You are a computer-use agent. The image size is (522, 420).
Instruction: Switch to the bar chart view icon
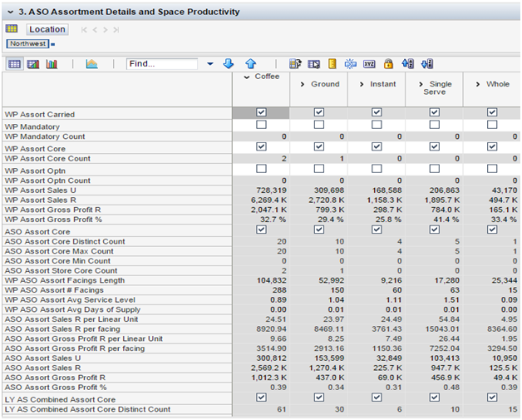[x=52, y=64]
